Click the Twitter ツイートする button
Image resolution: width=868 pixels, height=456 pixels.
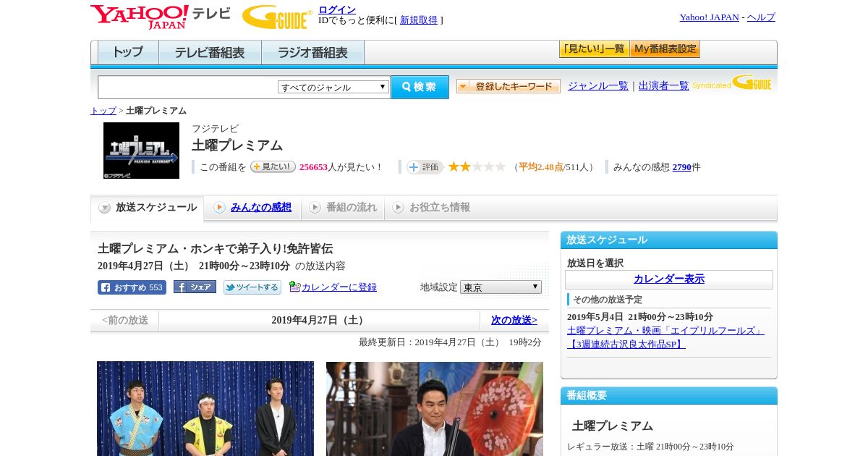point(252,287)
